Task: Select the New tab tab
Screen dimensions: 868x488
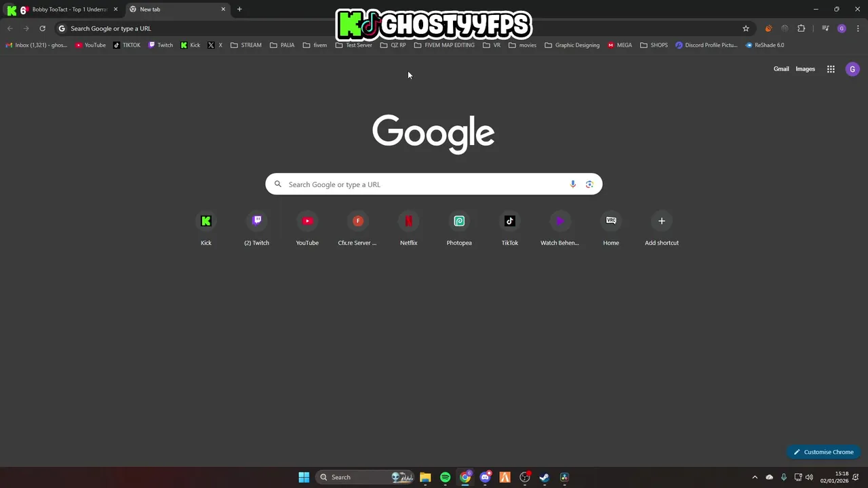Action: [176, 9]
